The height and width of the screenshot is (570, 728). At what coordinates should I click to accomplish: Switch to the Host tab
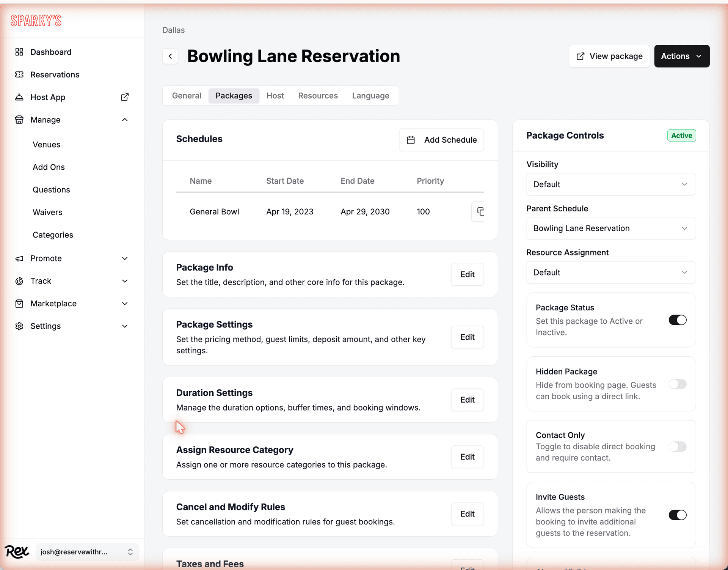(x=275, y=96)
